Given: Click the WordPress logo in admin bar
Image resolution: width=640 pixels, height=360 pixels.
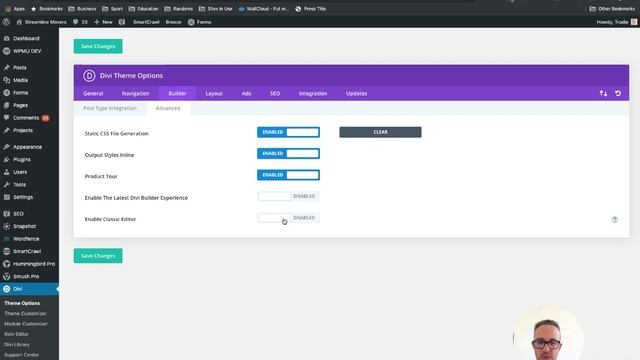Looking at the screenshot, I should tap(6, 22).
